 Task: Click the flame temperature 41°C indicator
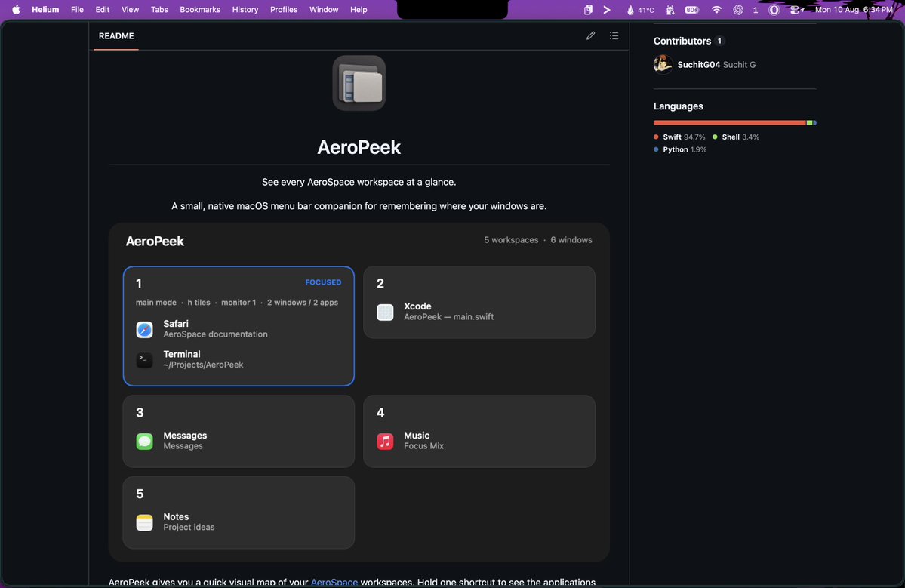click(x=641, y=10)
